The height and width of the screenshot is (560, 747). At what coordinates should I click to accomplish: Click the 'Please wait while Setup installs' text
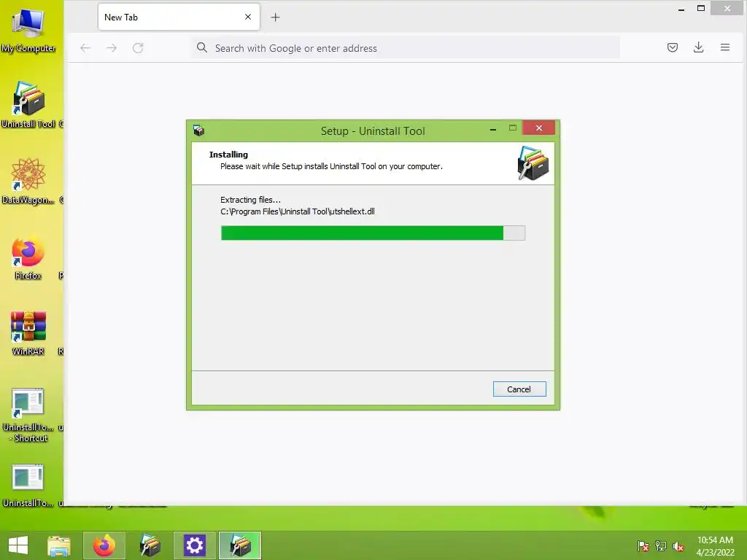(331, 166)
